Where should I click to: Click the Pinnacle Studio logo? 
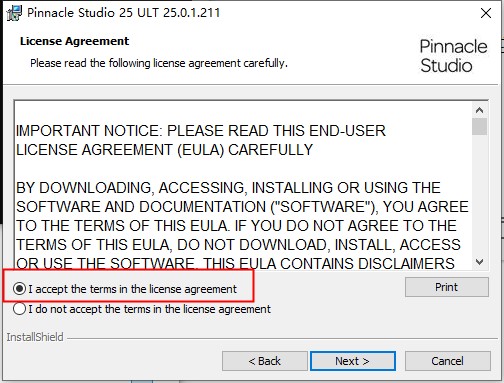point(453,56)
